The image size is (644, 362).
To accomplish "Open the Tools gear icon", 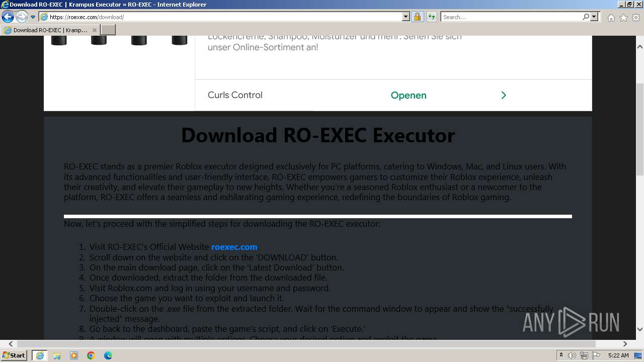I will click(636, 17).
